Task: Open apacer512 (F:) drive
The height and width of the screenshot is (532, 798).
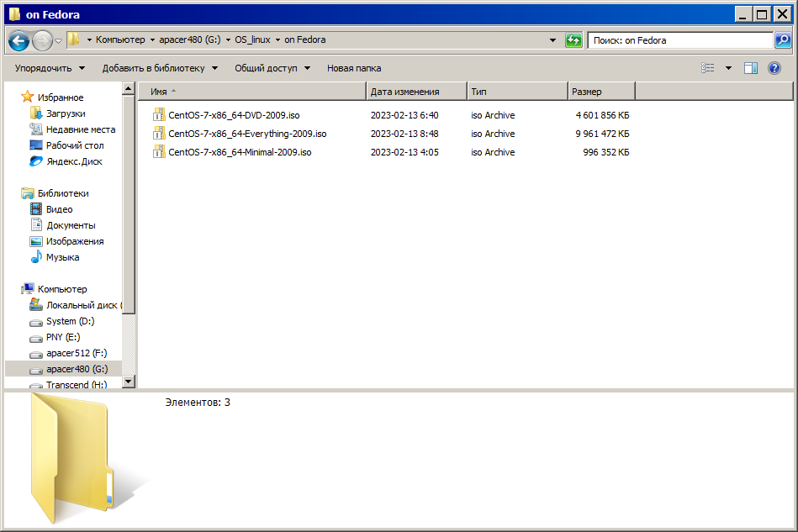Action: tap(77, 353)
